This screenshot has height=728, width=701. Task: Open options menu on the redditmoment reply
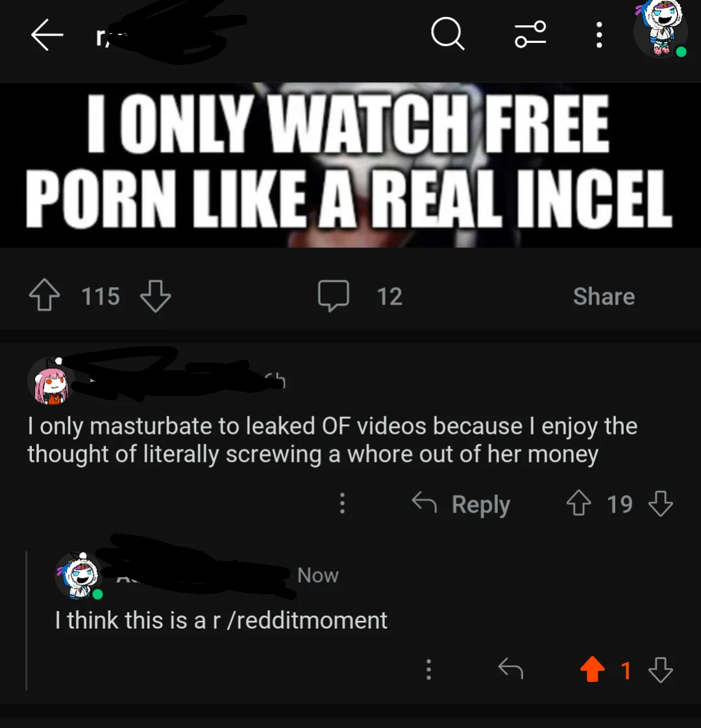click(428, 670)
